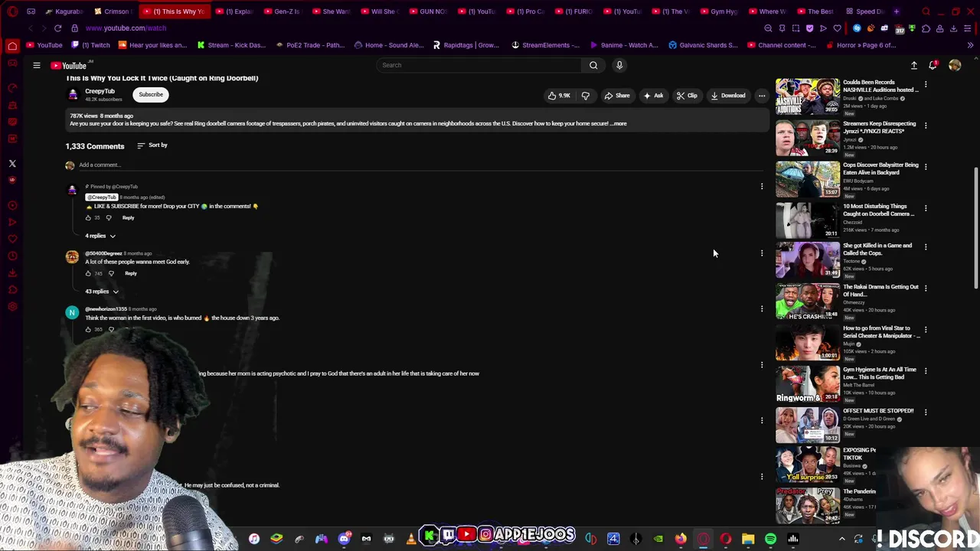Subscribe to CreepyTub channel
980x551 pixels.
click(x=151, y=94)
